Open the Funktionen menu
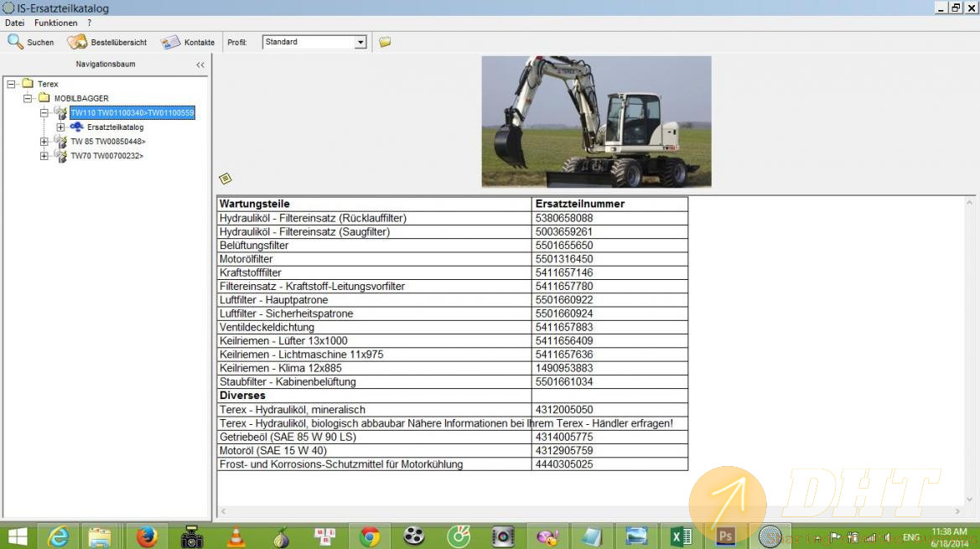980x549 pixels. pyautogui.click(x=55, y=23)
